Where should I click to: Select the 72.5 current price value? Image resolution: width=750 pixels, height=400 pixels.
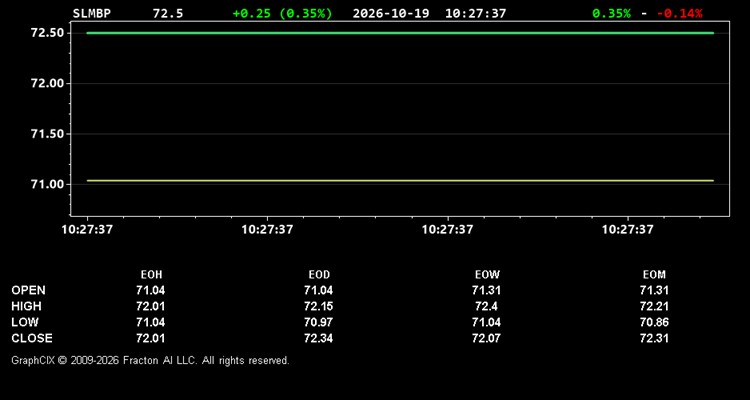168,13
